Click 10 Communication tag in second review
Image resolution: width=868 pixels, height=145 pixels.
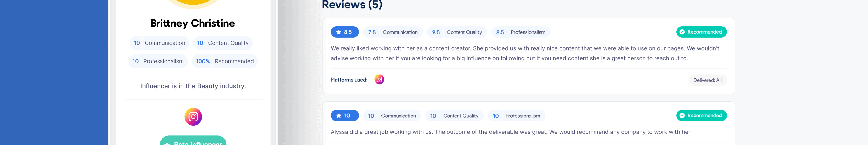point(392,116)
